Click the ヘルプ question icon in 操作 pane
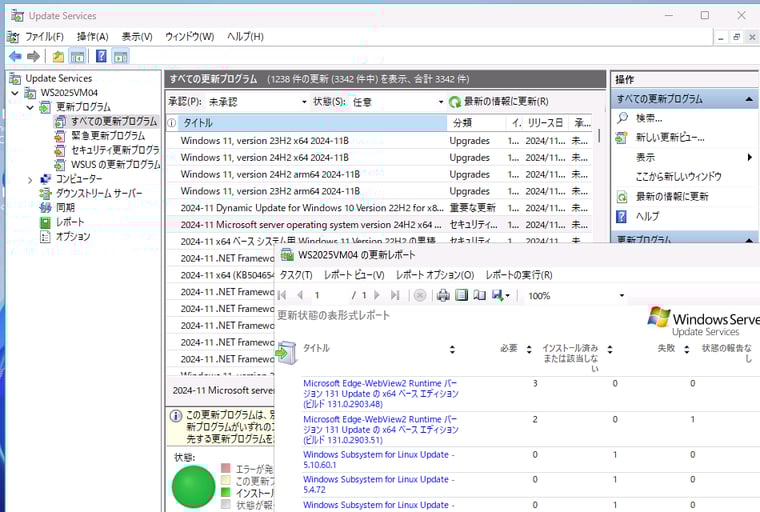This screenshot has height=512, width=760. [621, 216]
